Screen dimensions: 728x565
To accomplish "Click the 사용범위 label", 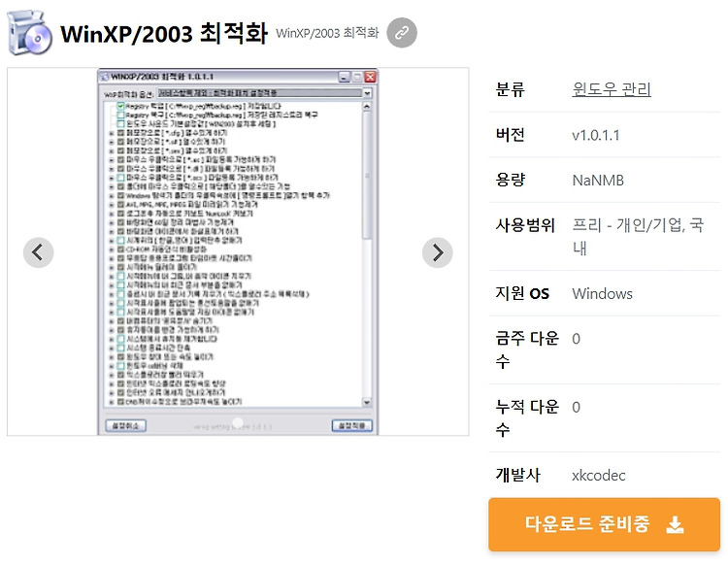I will pos(525,225).
